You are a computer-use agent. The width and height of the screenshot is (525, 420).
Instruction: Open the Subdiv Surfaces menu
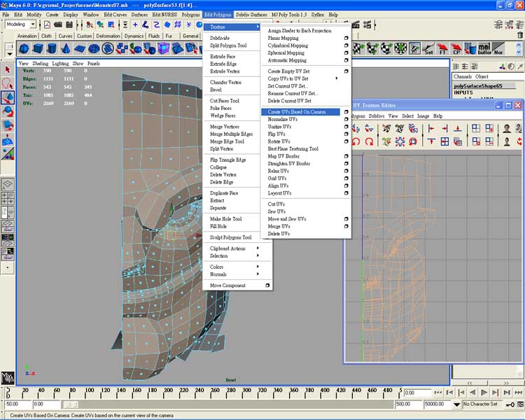pos(251,15)
